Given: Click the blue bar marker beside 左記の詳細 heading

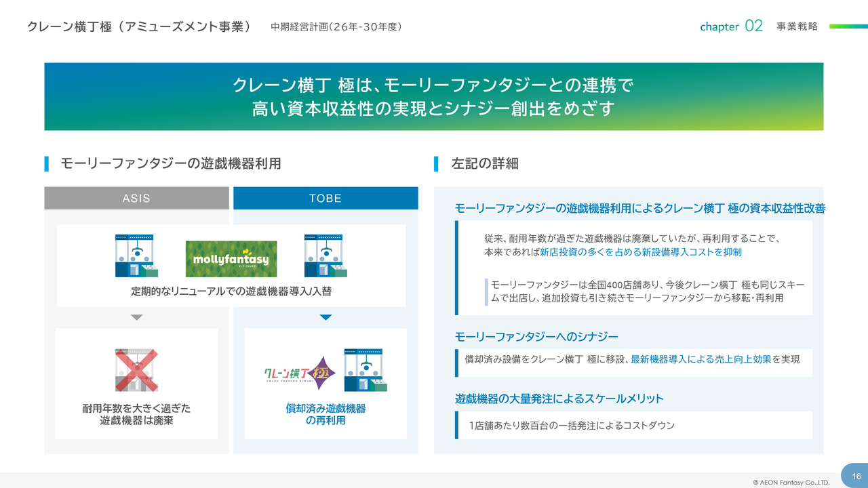Looking at the screenshot, I should pyautogui.click(x=436, y=163).
